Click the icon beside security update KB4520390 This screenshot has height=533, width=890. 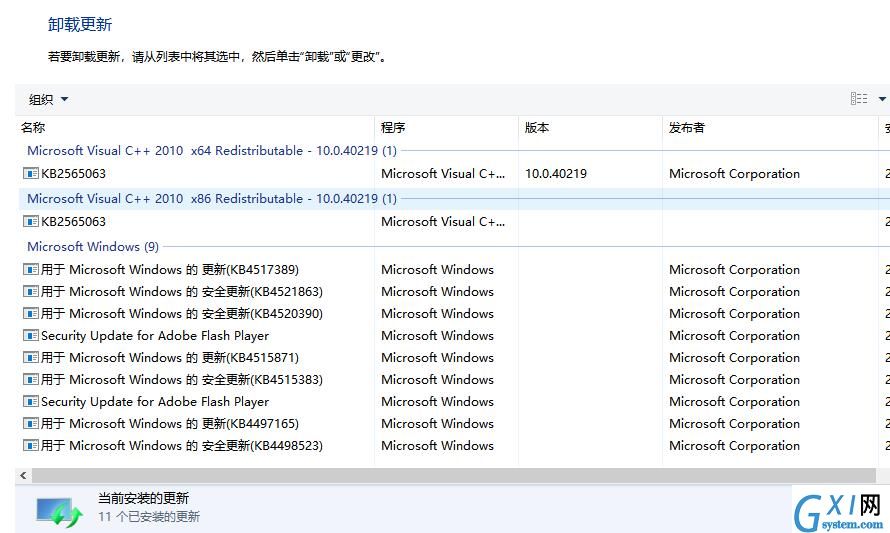31,313
